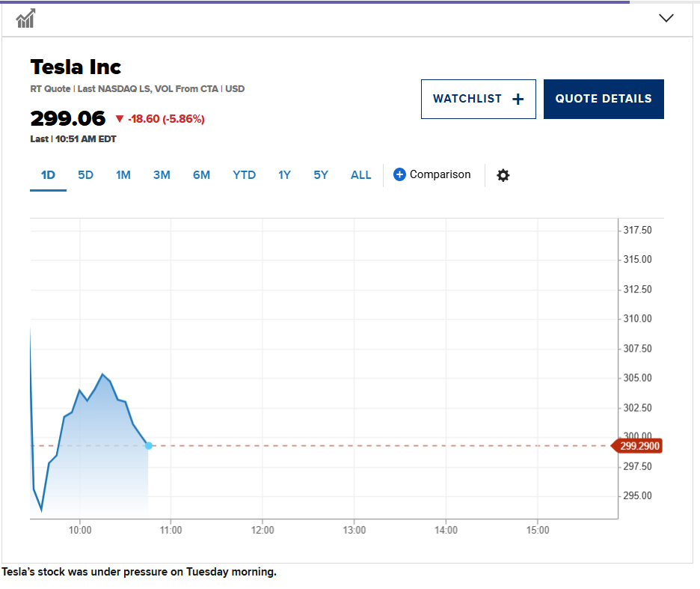This screenshot has height=589, width=700.
Task: Show ALL time chart range
Action: point(360,175)
